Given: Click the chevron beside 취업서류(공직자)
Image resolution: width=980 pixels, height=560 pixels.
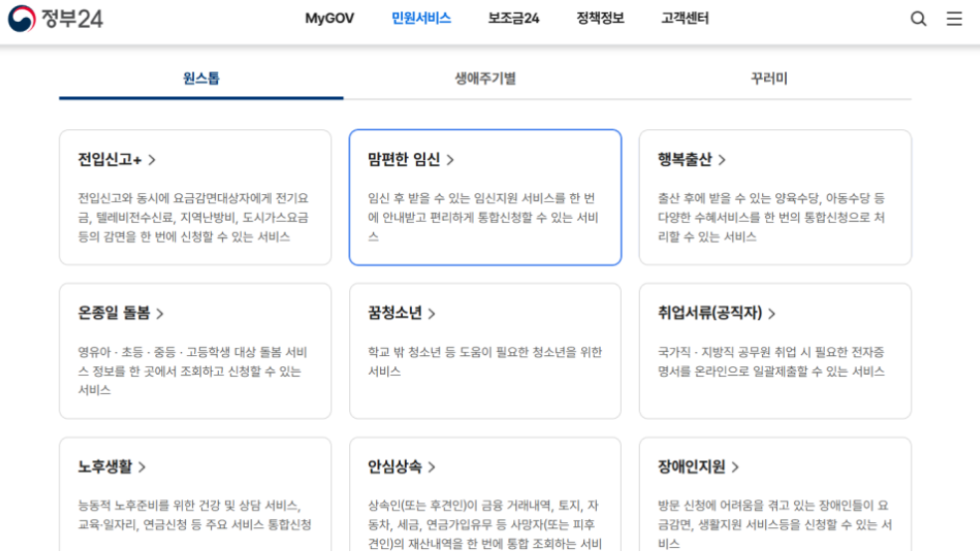Looking at the screenshot, I should pyautogui.click(x=772, y=313).
